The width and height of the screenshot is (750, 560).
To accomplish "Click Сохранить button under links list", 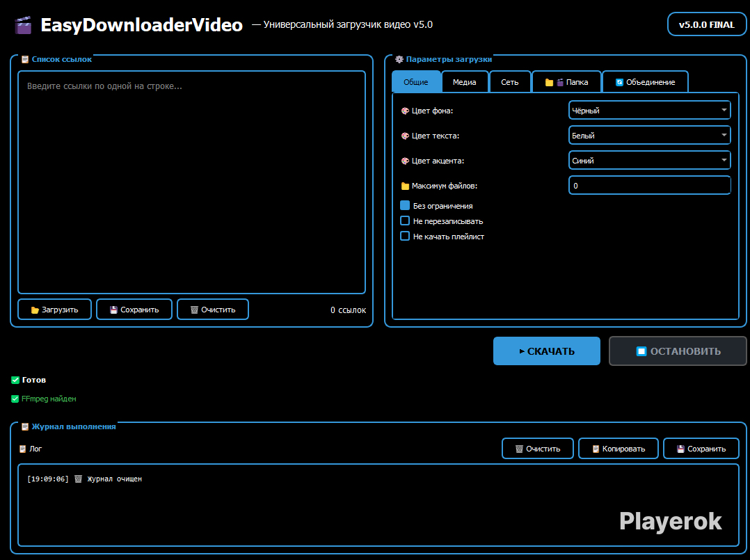I will pos(134,310).
